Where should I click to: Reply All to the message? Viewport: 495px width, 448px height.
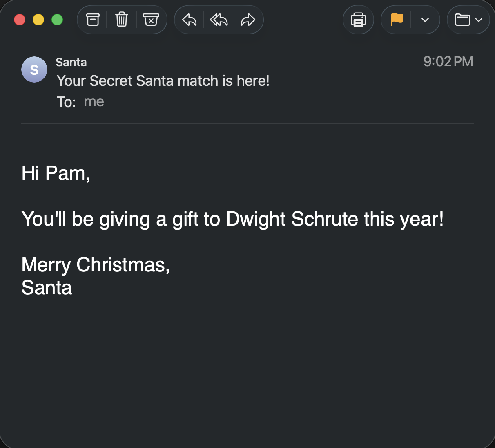coord(219,19)
